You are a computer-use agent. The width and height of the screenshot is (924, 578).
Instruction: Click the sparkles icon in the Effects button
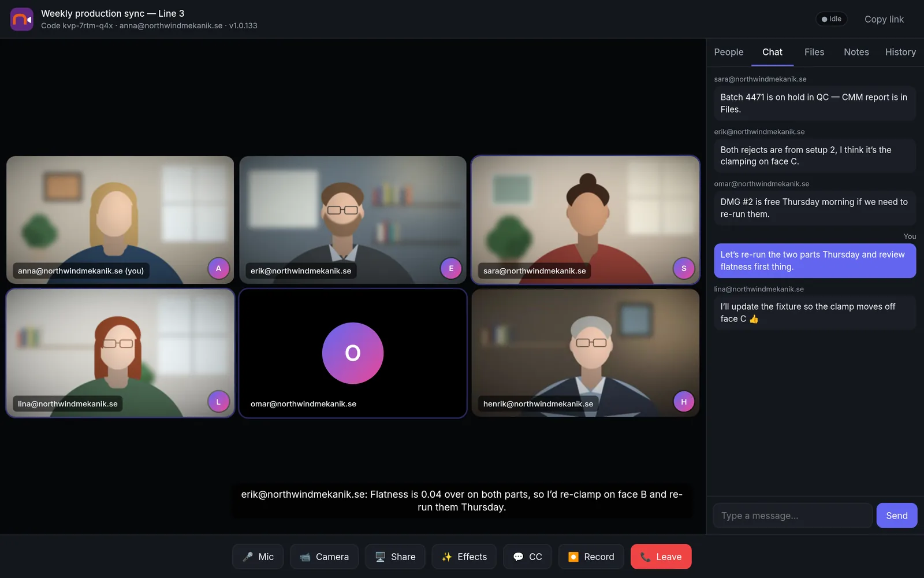point(447,557)
